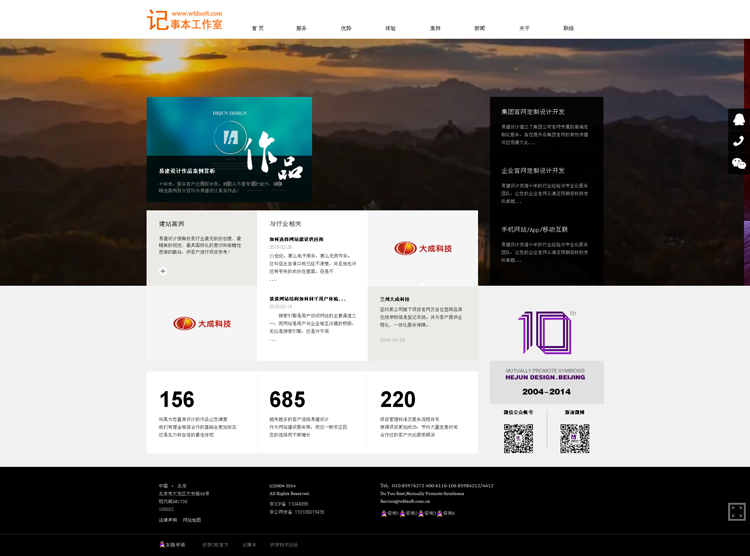Click the QR code under 新浪微博

click(574, 438)
